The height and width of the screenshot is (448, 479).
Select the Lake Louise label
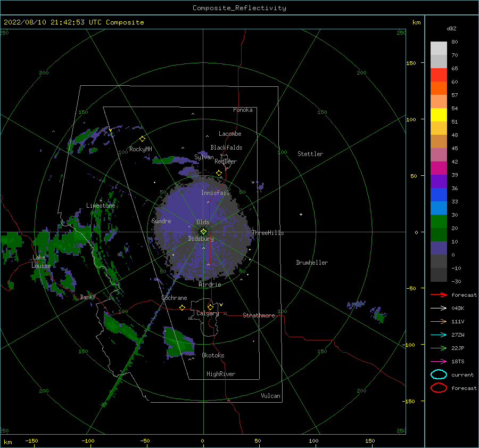(41, 262)
